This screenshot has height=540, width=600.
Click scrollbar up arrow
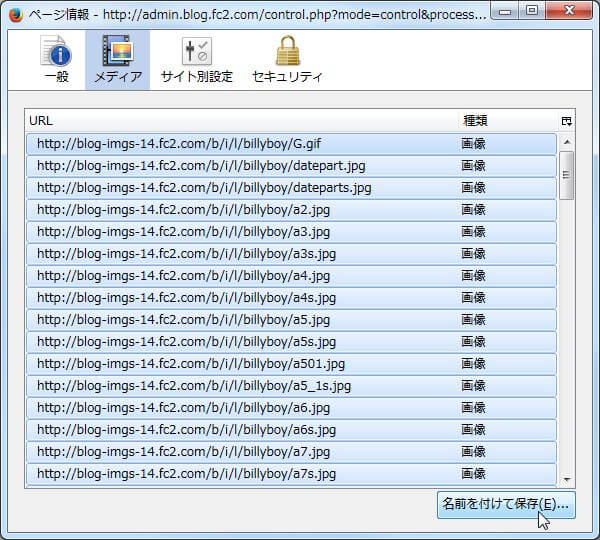click(x=567, y=142)
